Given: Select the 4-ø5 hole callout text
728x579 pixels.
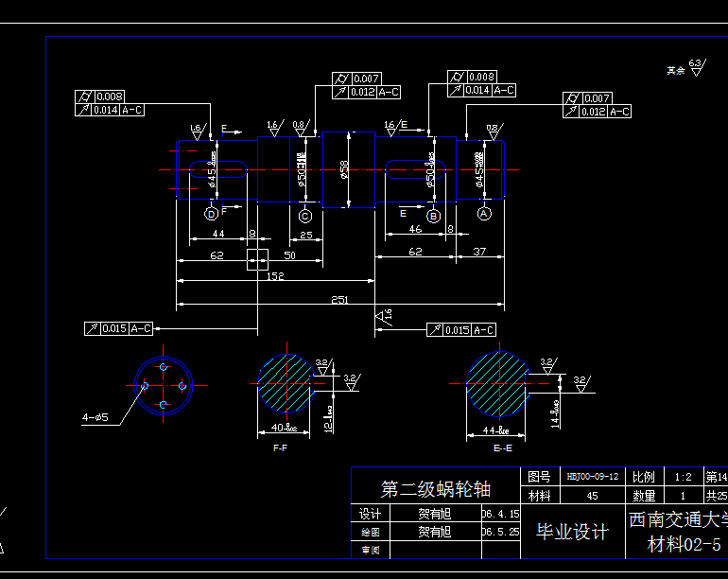Looking at the screenshot, I should coord(95,417).
